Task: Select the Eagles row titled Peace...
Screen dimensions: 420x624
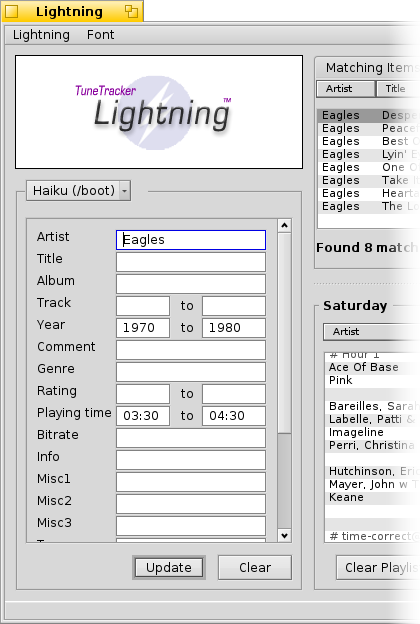Action: (369, 129)
